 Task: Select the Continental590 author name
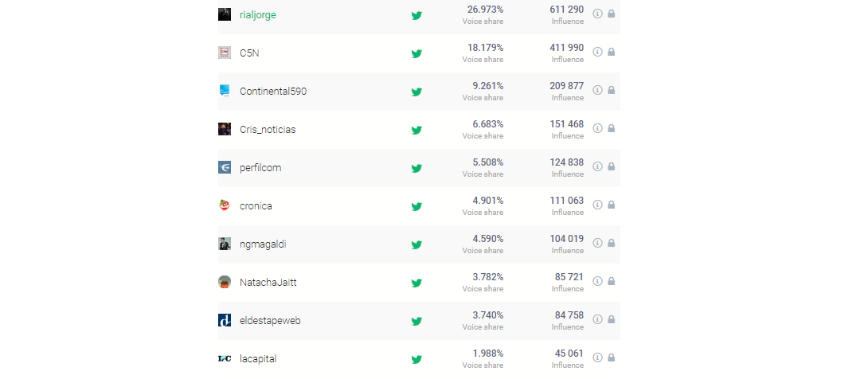(x=272, y=91)
